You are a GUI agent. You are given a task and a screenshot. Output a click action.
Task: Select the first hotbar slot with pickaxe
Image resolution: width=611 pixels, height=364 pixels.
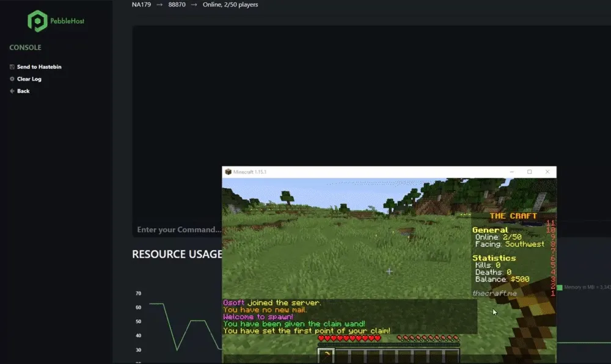(326, 355)
